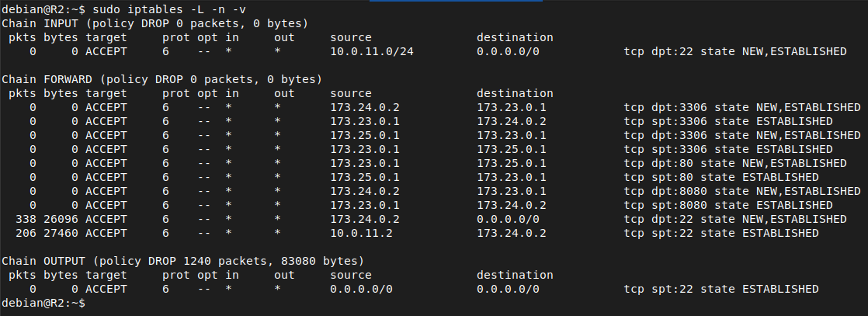Click 'tcp dpt:3306' in the row with source 173.24.0.2
The width and height of the screenshot is (868, 316).
(665, 107)
